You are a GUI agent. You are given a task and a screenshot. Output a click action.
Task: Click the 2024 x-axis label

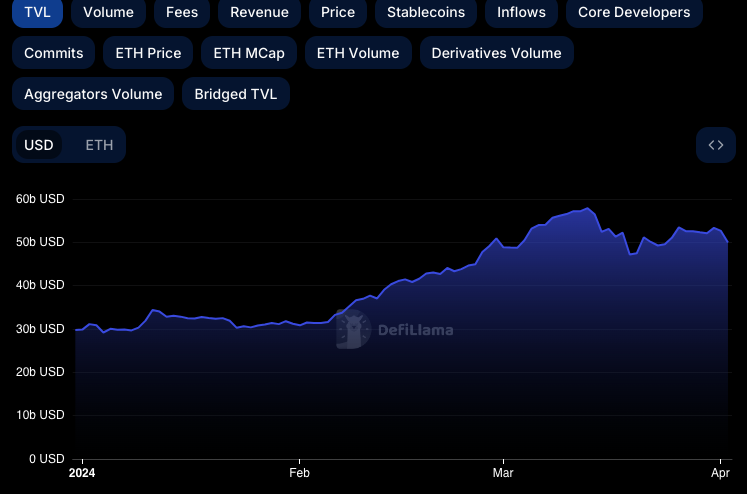[82, 473]
